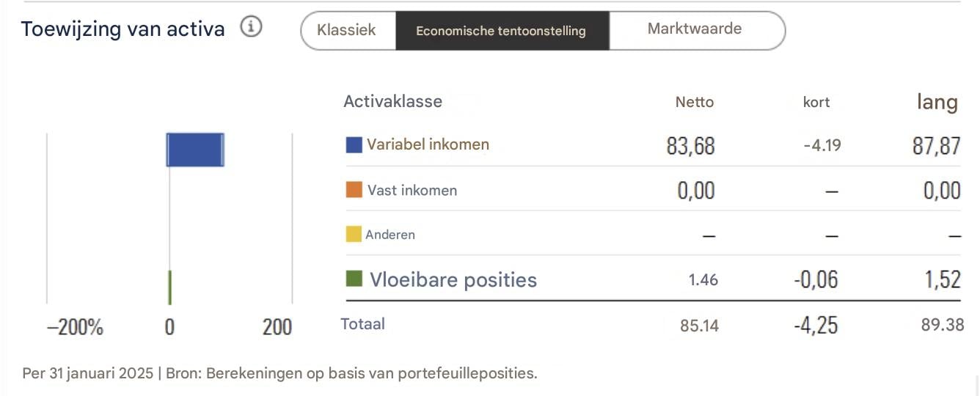Image resolution: width=980 pixels, height=396 pixels.
Task: Click the Netto column header
Action: tap(694, 102)
